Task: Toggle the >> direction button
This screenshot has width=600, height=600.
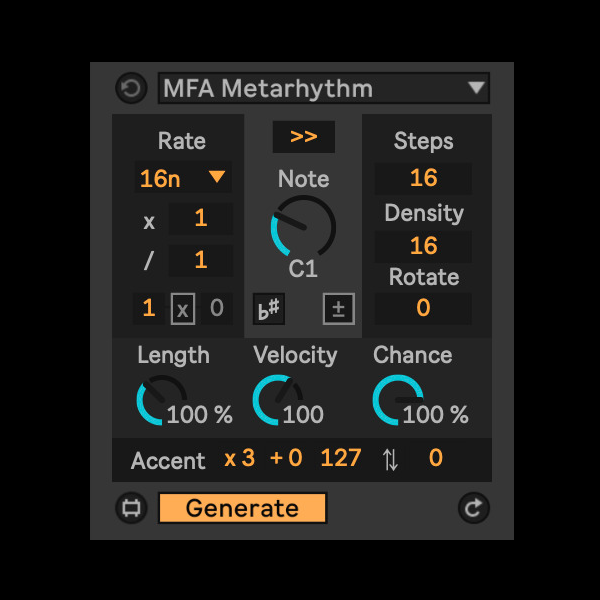Action: (303, 137)
